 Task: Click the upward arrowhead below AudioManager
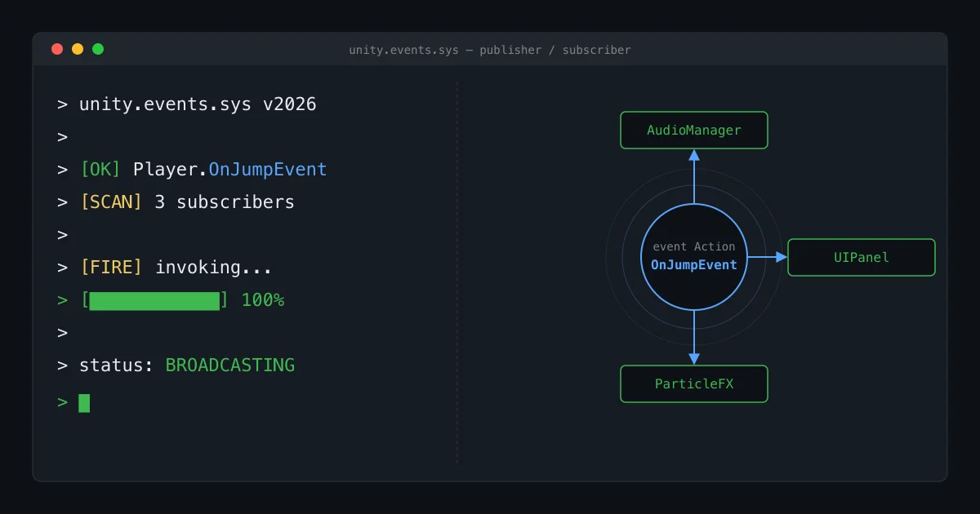coord(694,155)
